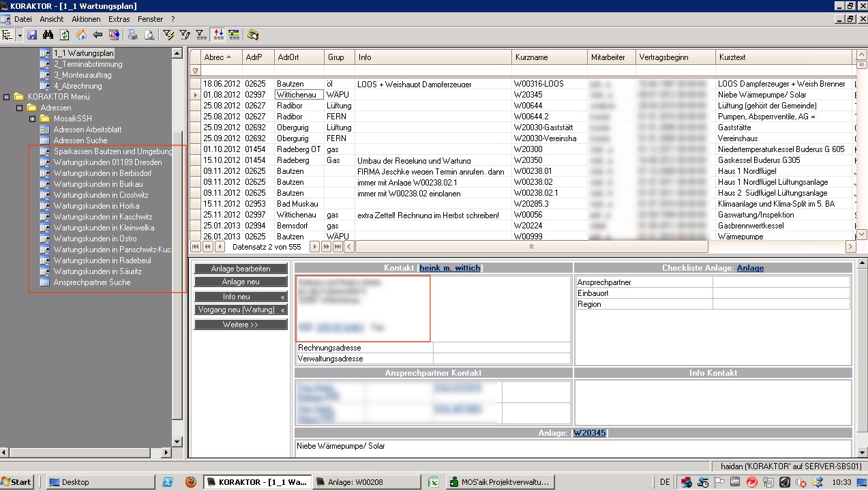This screenshot has width=868, height=491.
Task: Open search with the binoculars icon
Action: point(48,35)
